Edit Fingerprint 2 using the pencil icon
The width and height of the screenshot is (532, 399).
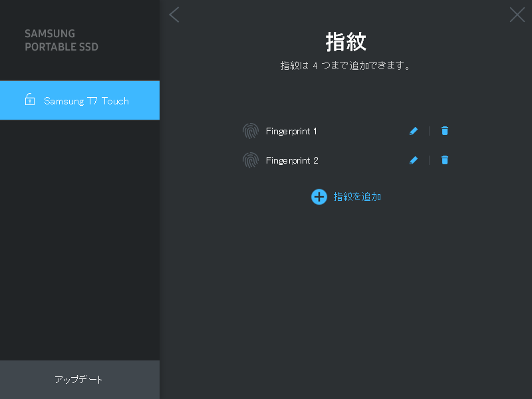[414, 160]
